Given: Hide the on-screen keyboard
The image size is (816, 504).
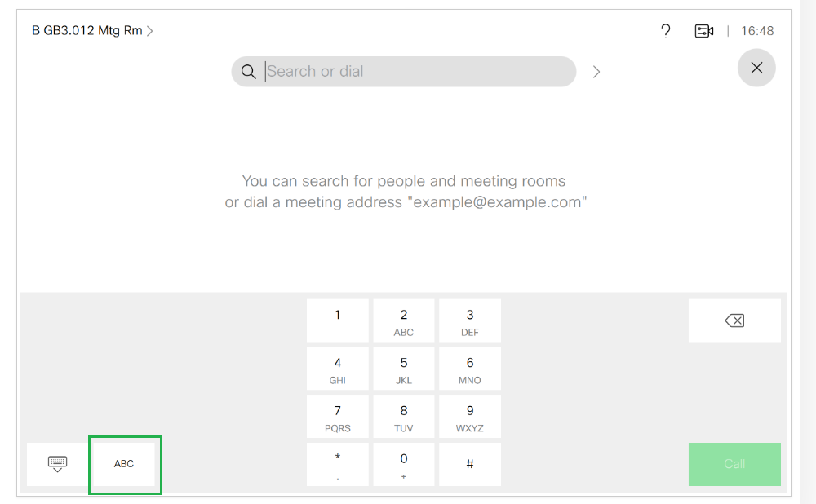Looking at the screenshot, I should (x=57, y=464).
